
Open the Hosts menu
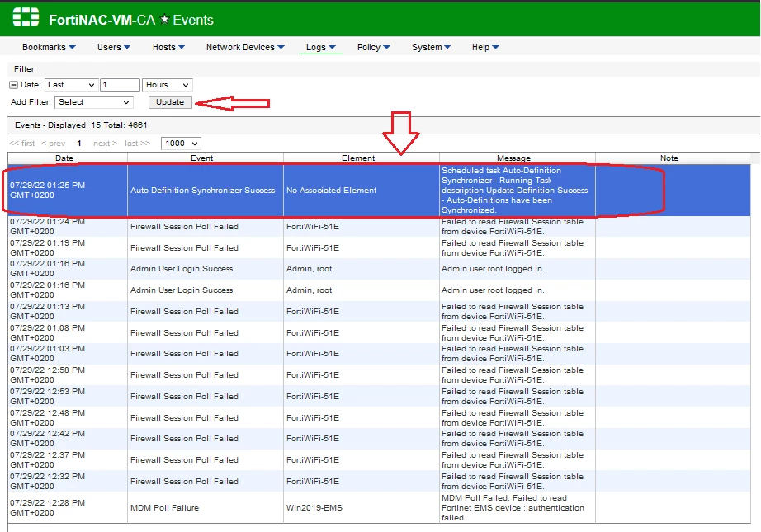tap(168, 47)
